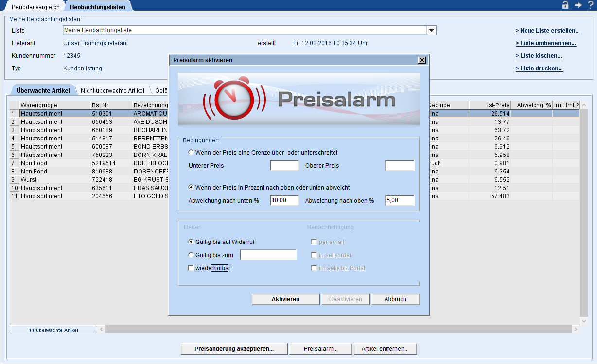
Task: Click Liste drucken link
Action: click(x=539, y=69)
